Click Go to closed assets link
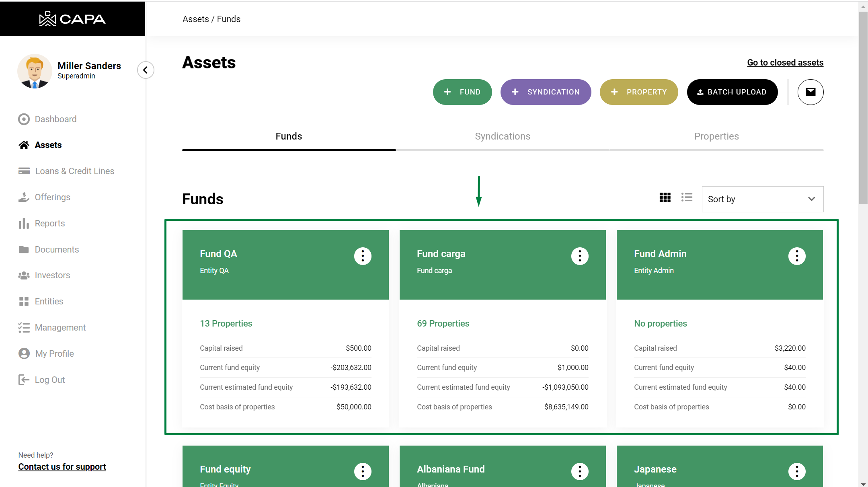 coord(785,62)
